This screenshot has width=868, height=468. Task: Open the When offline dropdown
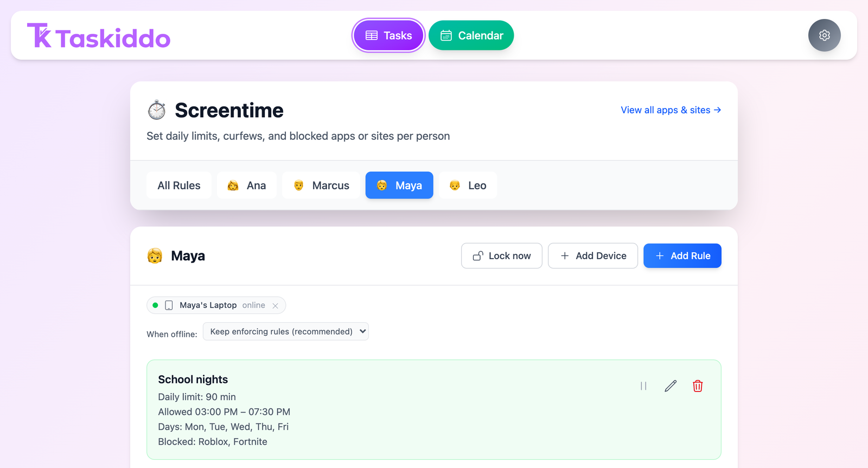point(285,331)
